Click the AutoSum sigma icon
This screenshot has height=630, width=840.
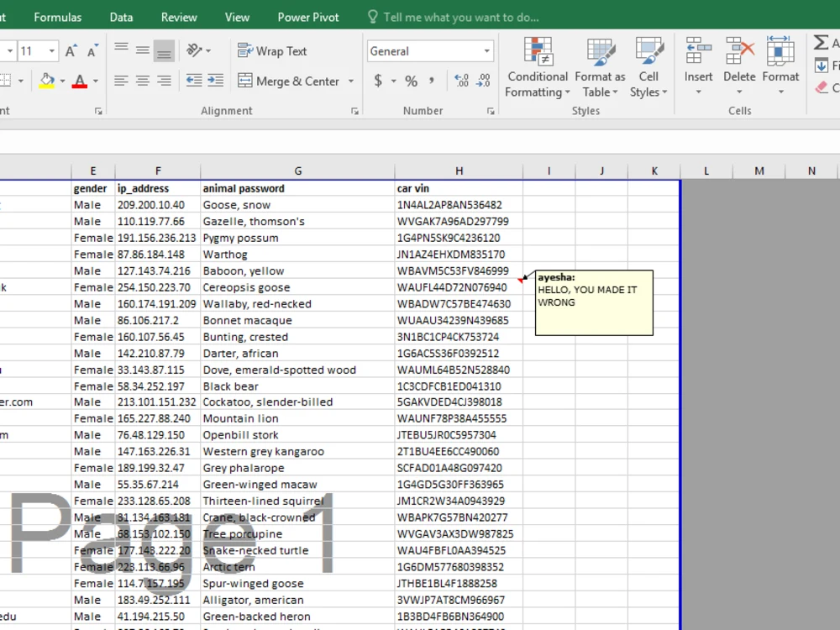pos(821,43)
